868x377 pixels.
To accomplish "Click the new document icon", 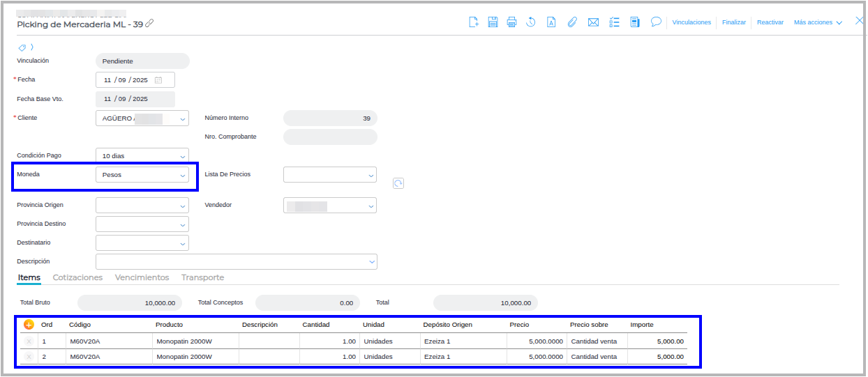I will [474, 22].
